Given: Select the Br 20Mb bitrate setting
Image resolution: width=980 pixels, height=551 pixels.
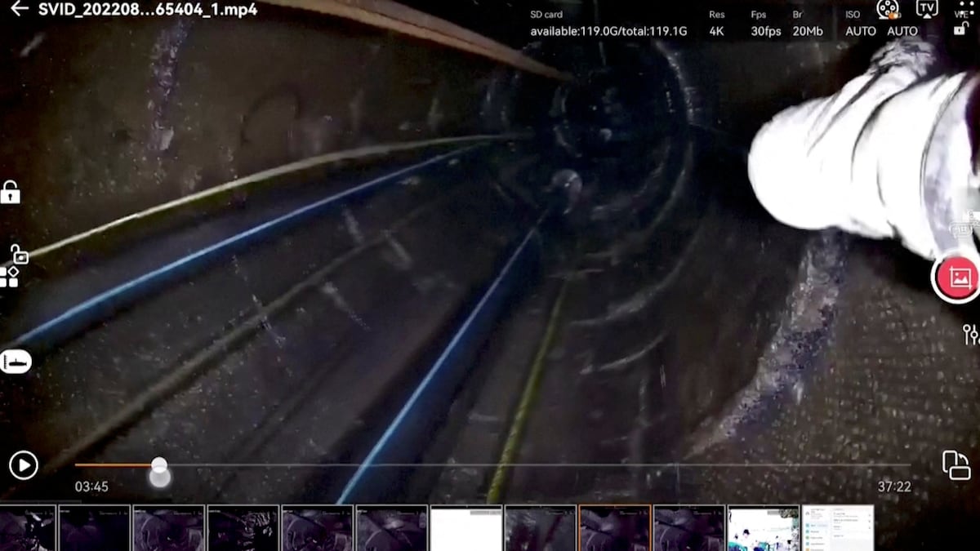Looking at the screenshot, I should click(x=807, y=24).
